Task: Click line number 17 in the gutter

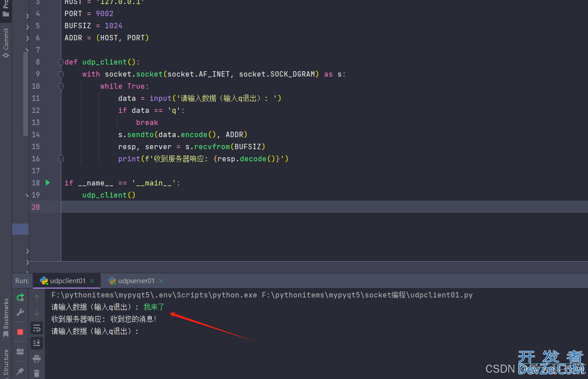Action: pyautogui.click(x=36, y=171)
